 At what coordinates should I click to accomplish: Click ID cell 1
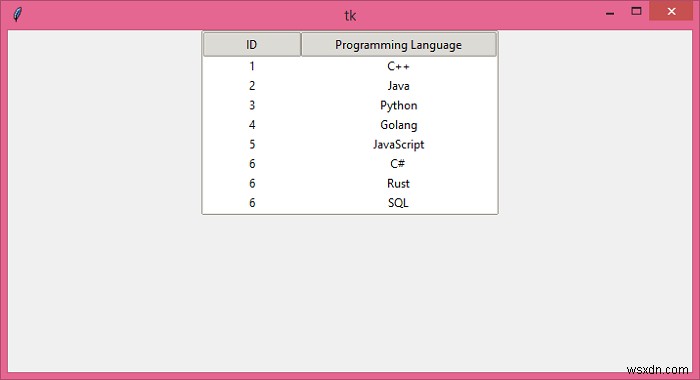pyautogui.click(x=252, y=66)
